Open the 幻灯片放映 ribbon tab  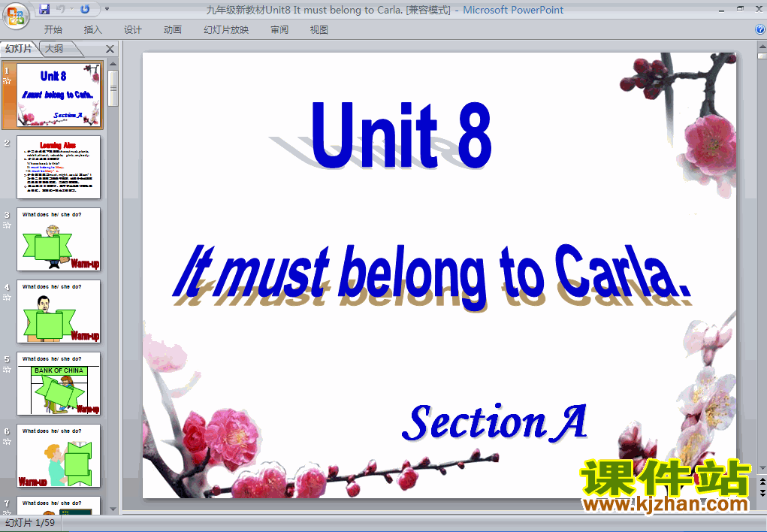pyautogui.click(x=226, y=30)
